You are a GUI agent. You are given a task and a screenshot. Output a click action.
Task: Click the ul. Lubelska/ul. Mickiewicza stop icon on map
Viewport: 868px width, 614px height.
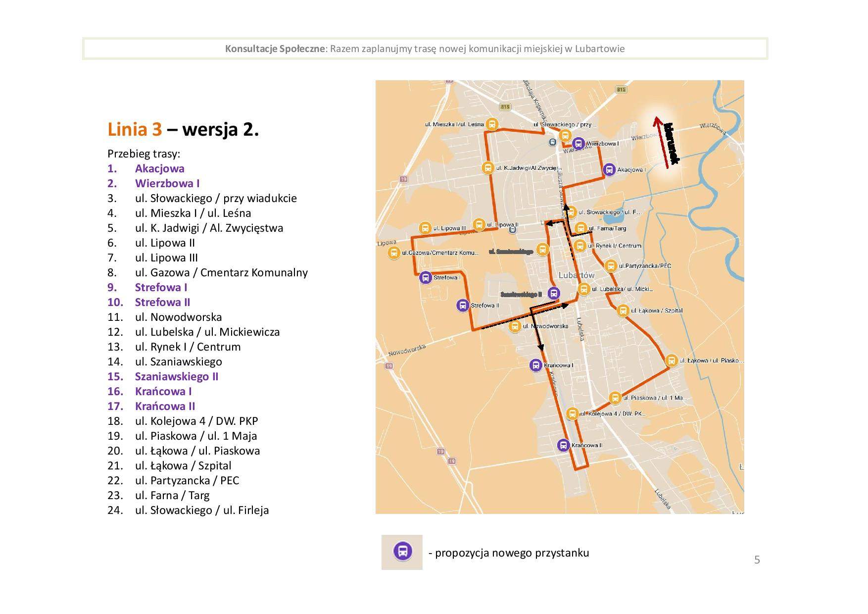[584, 289]
